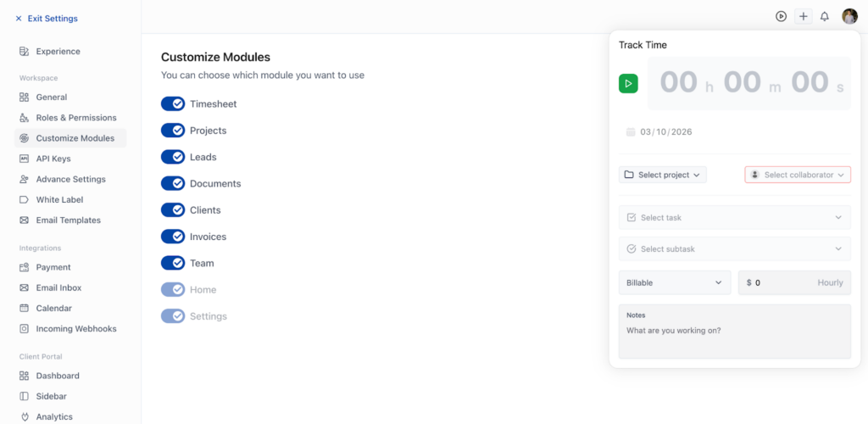The image size is (868, 424).
Task: Click the Incoming Webhooks icon
Action: pos(25,329)
